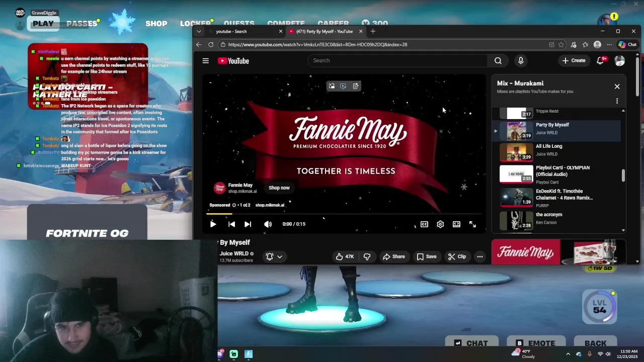Click the YouTube Create button
This screenshot has height=362, width=644.
574,61
